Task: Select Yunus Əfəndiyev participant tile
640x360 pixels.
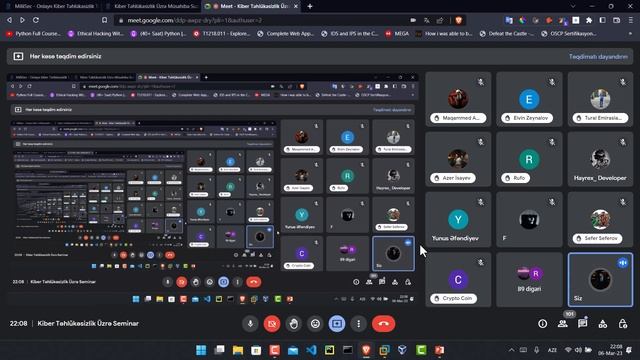Action: pos(458,219)
